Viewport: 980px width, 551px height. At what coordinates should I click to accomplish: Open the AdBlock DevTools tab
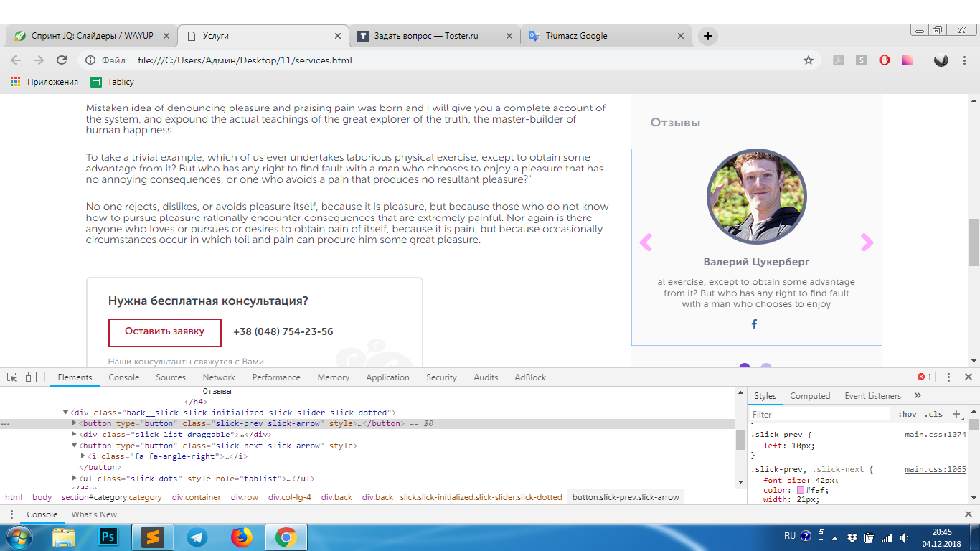530,377
